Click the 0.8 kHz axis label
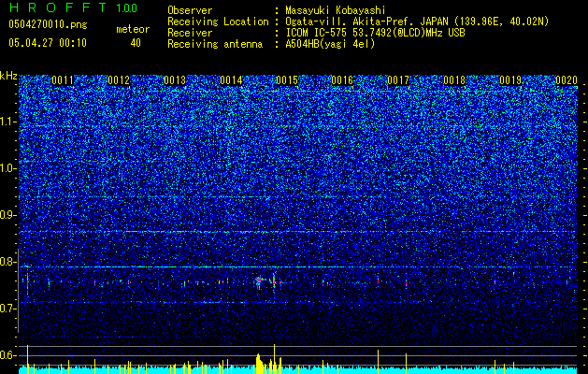588x374 pixels. pos(8,262)
